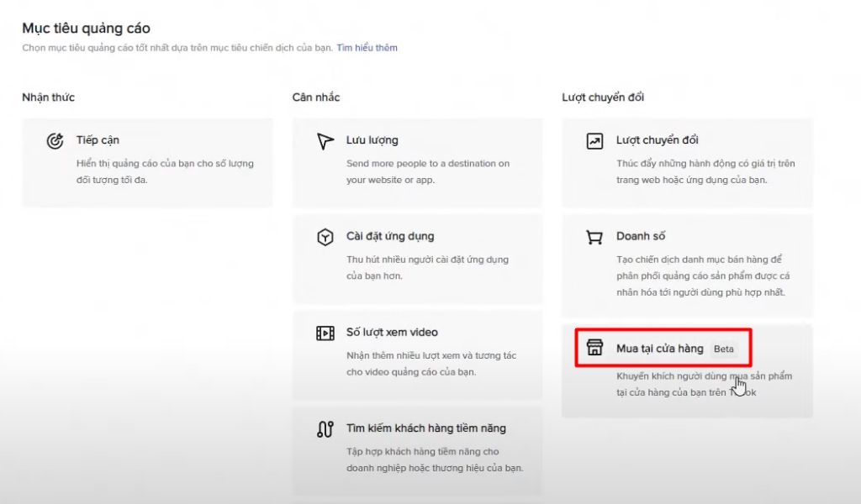The width and height of the screenshot is (861, 504).
Task: Click the Lưu lượng cursor arrow icon
Action: [325, 141]
